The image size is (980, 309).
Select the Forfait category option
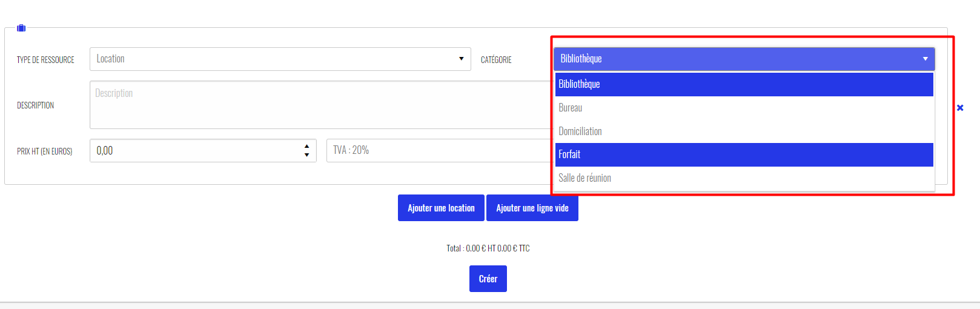click(x=744, y=154)
